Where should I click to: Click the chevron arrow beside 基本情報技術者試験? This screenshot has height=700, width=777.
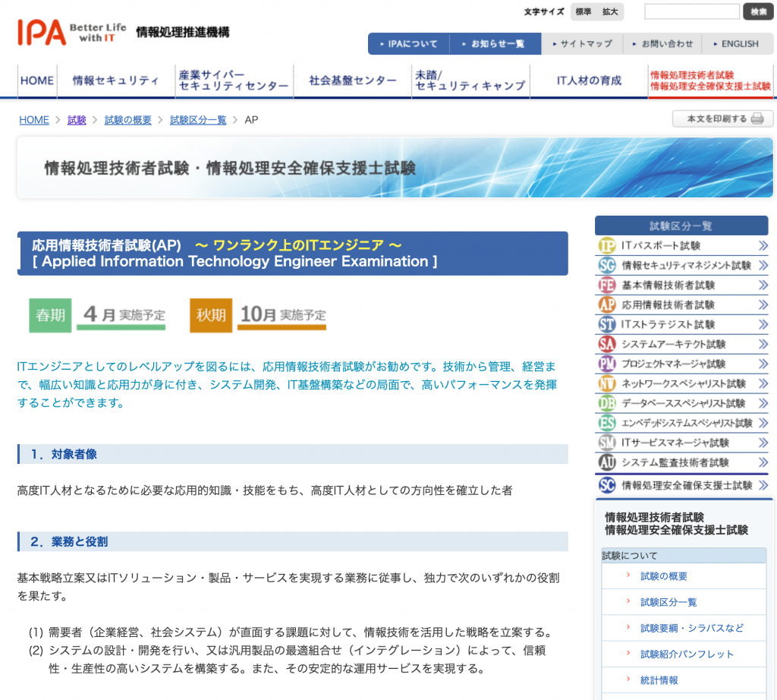(763, 285)
